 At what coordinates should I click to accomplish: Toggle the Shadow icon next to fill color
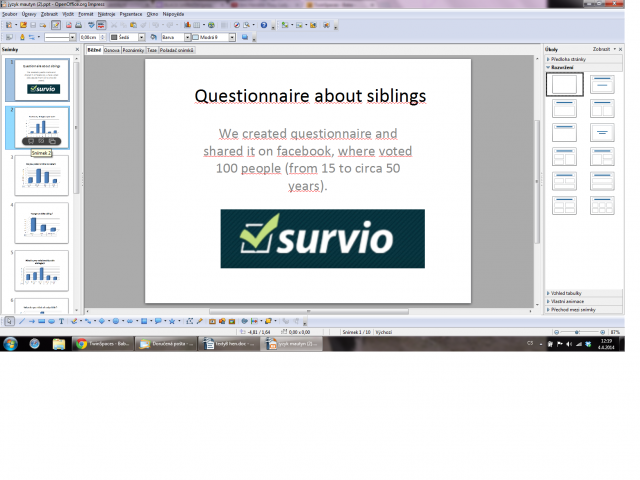(x=245, y=38)
